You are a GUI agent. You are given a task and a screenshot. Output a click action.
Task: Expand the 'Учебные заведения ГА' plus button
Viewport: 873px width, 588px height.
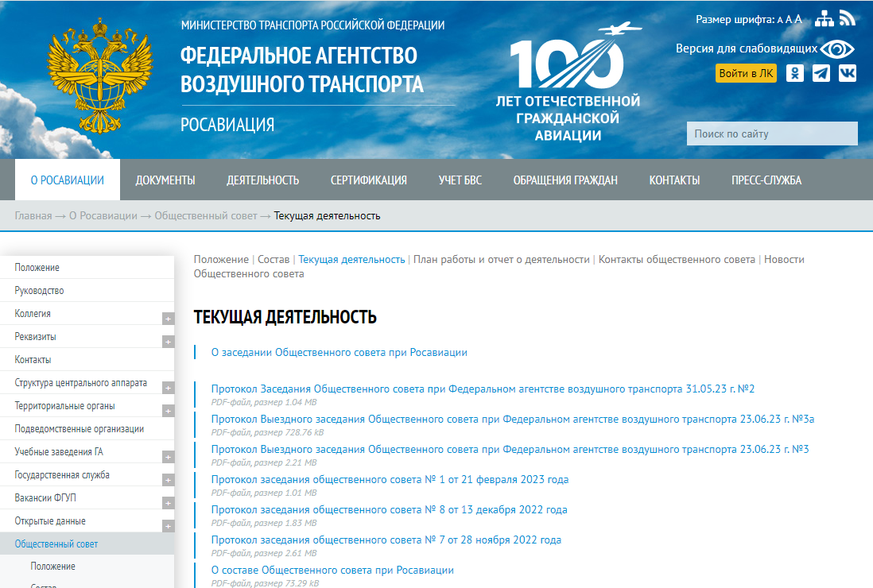click(168, 457)
